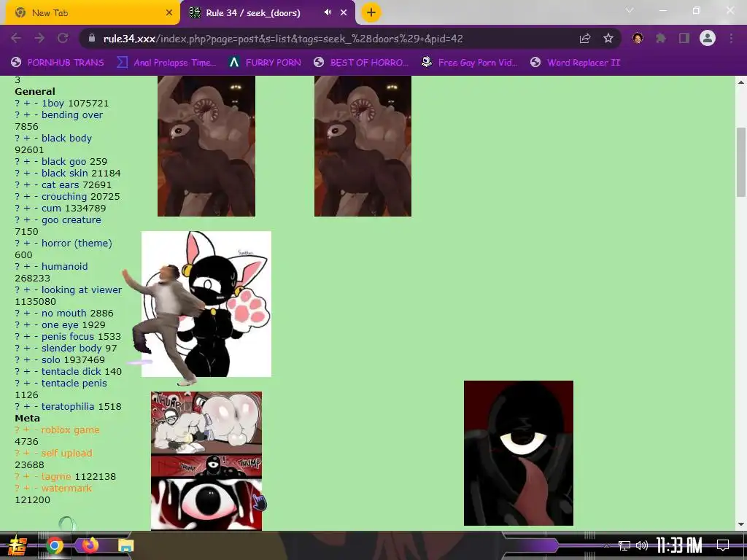Open the no mouth tag link
Screen dimensions: 747x560
coord(64,314)
